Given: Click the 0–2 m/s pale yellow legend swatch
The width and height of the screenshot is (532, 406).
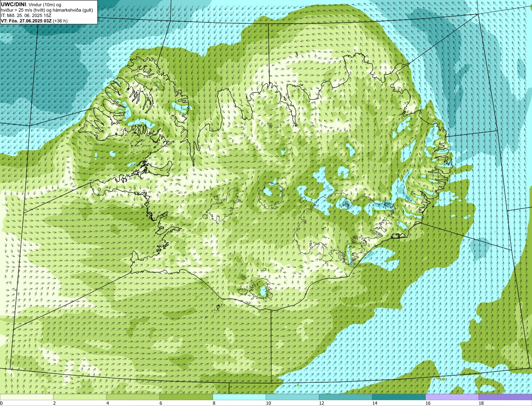Looking at the screenshot, I should [27, 397].
